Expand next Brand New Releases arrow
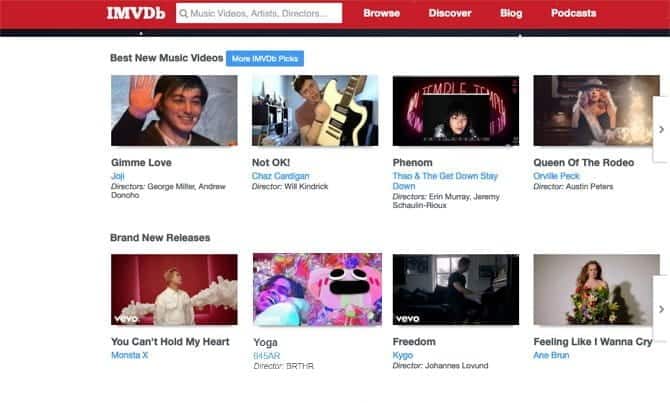The width and height of the screenshot is (670, 403). click(x=661, y=308)
